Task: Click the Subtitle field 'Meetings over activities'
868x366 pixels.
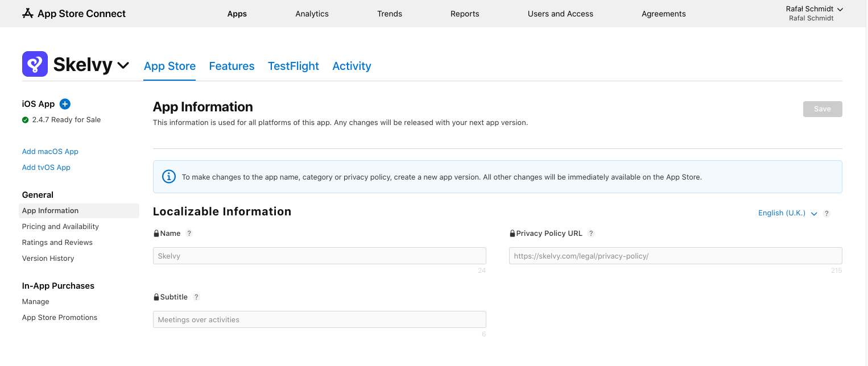Action: (320, 319)
